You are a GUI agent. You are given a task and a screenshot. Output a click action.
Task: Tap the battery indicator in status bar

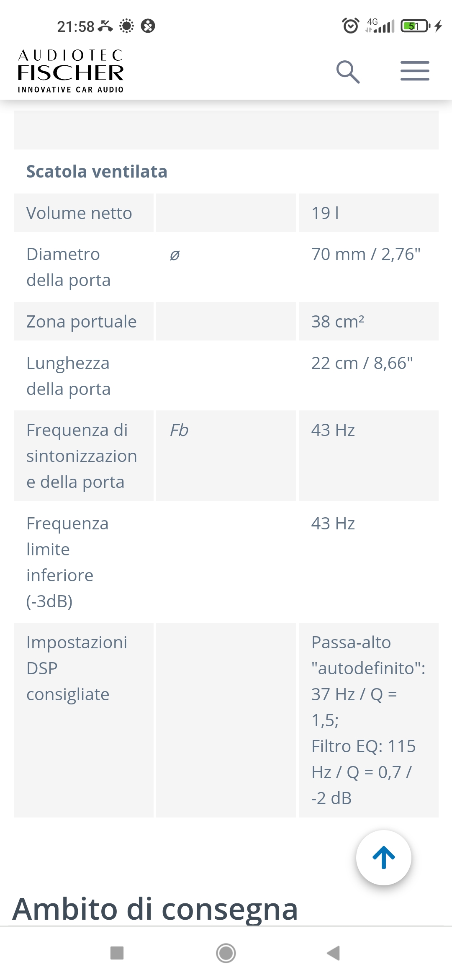click(415, 26)
